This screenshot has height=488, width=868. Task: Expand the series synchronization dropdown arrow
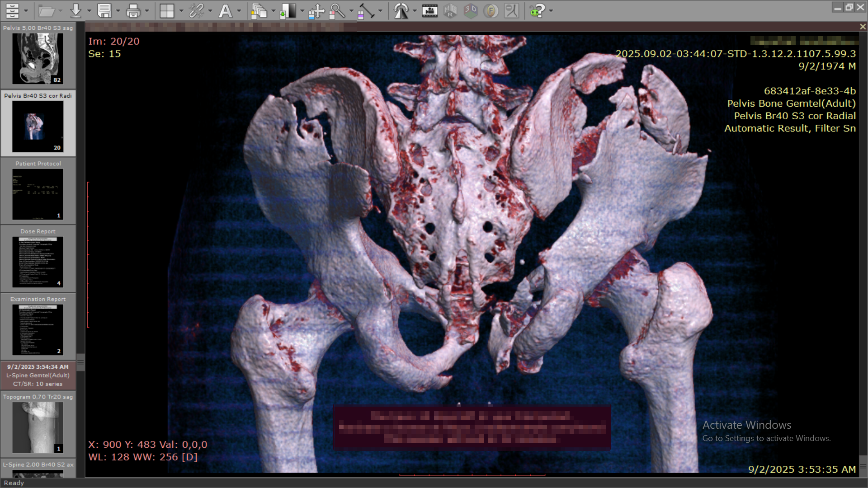[x=210, y=11]
